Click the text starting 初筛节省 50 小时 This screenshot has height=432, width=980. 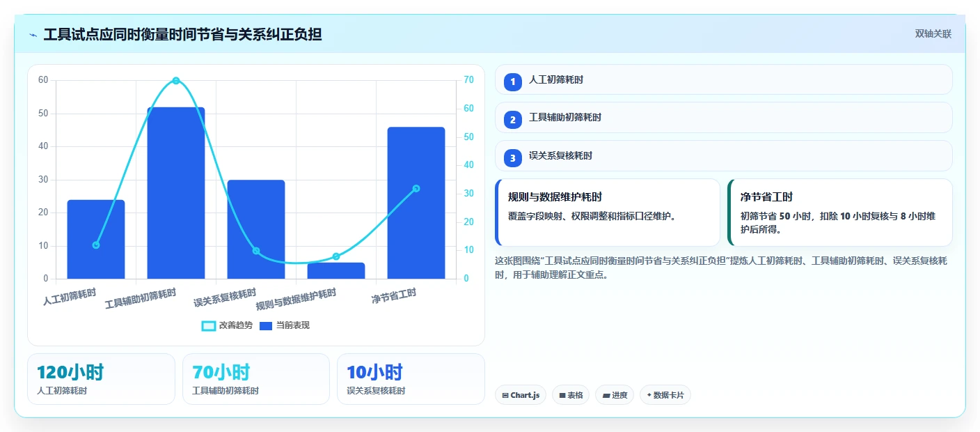coord(838,222)
